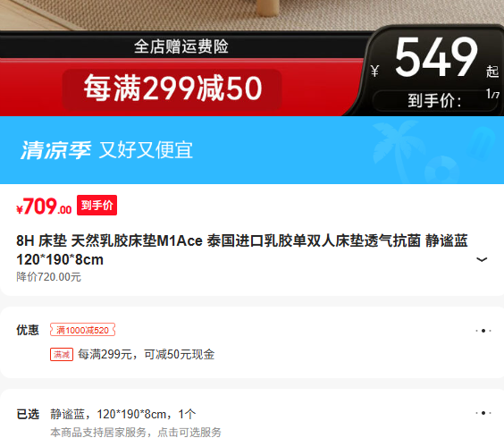504x438 pixels.
Task: Click the 满1000减520 coupon tag
Action: [x=82, y=330]
